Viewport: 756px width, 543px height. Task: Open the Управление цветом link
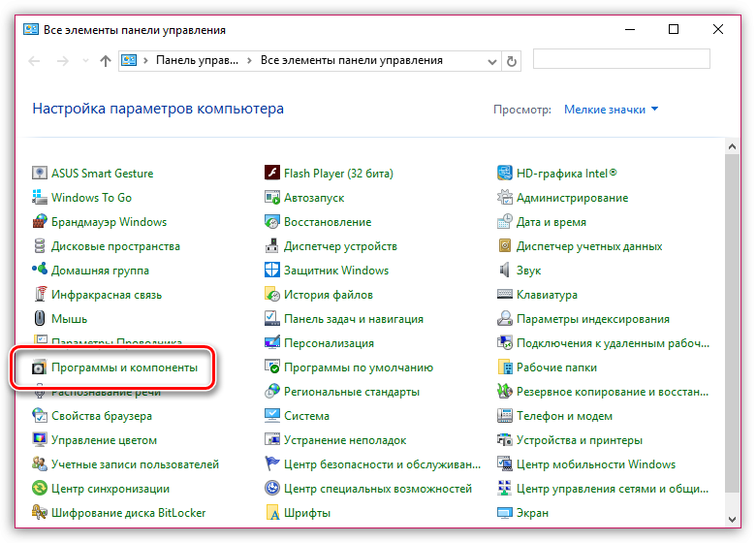104,440
